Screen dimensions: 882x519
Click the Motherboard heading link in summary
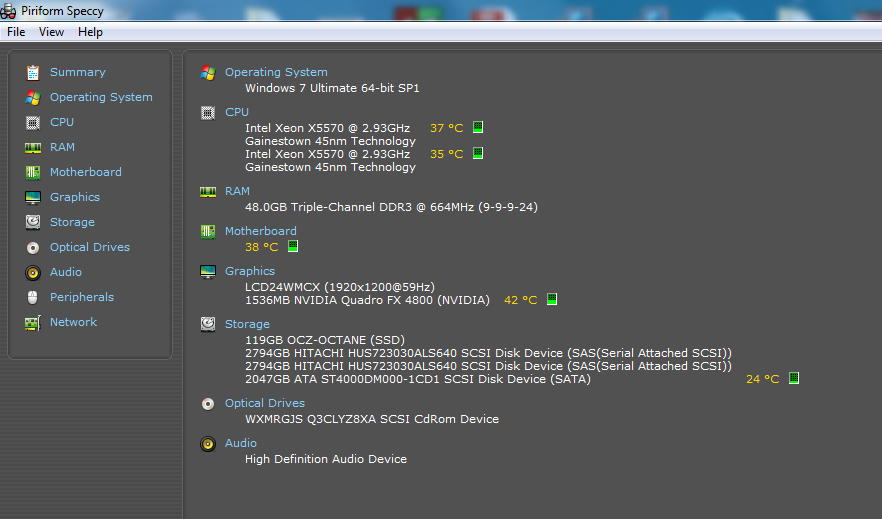[260, 231]
